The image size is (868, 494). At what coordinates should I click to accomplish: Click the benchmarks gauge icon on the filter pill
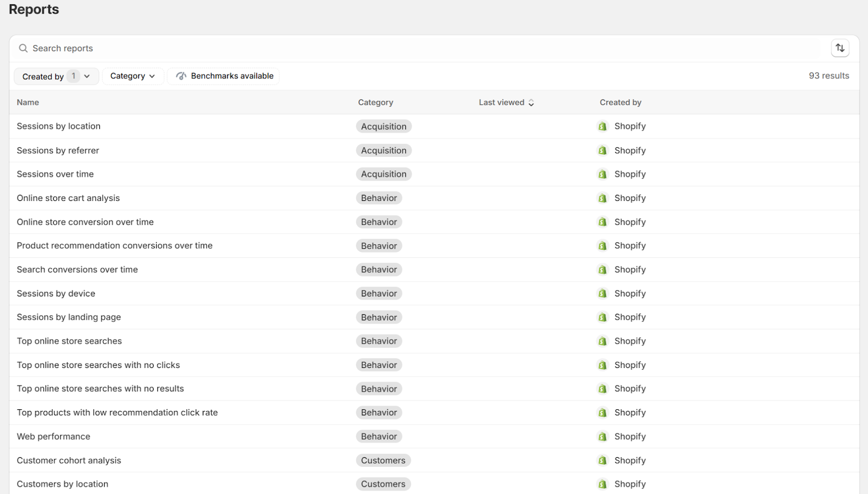point(181,76)
